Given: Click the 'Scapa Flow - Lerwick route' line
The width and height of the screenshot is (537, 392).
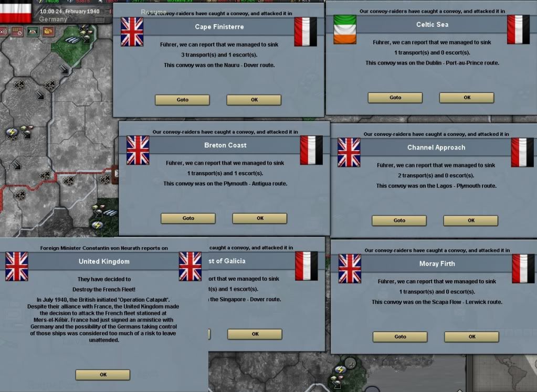Looking at the screenshot, I should tap(437, 302).
